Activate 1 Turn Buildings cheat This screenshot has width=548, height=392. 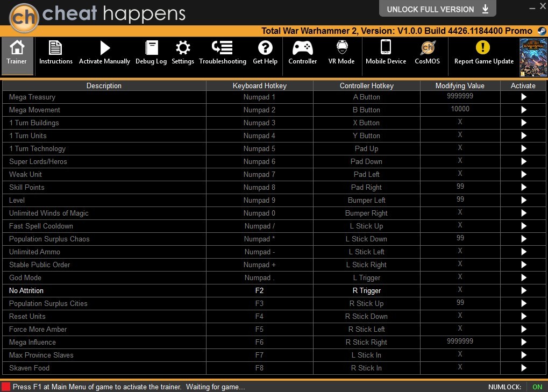click(x=524, y=123)
